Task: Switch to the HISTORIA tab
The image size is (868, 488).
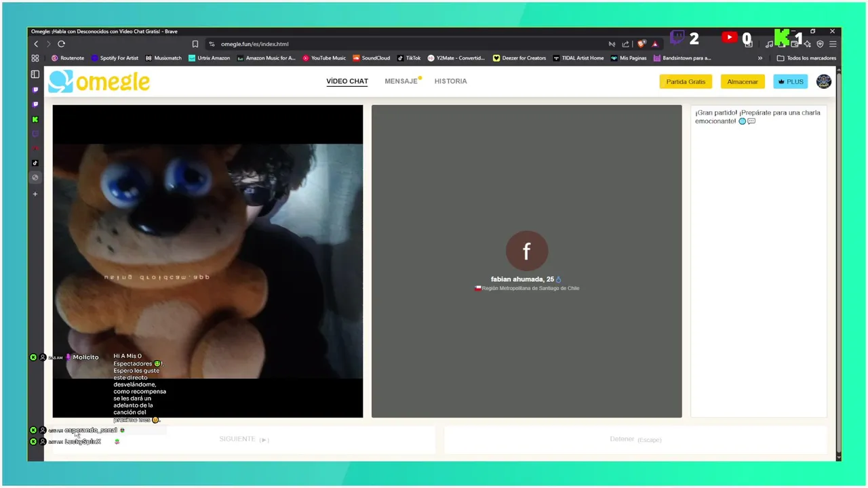Action: (451, 81)
